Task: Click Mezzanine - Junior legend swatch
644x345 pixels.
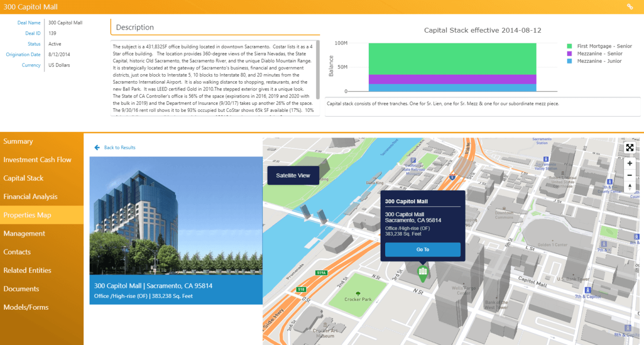Action: pyautogui.click(x=570, y=61)
